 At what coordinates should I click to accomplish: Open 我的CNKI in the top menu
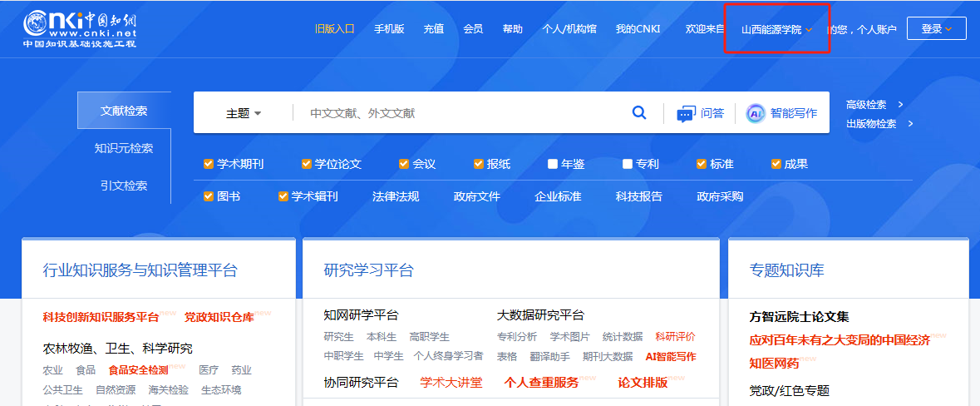click(638, 29)
